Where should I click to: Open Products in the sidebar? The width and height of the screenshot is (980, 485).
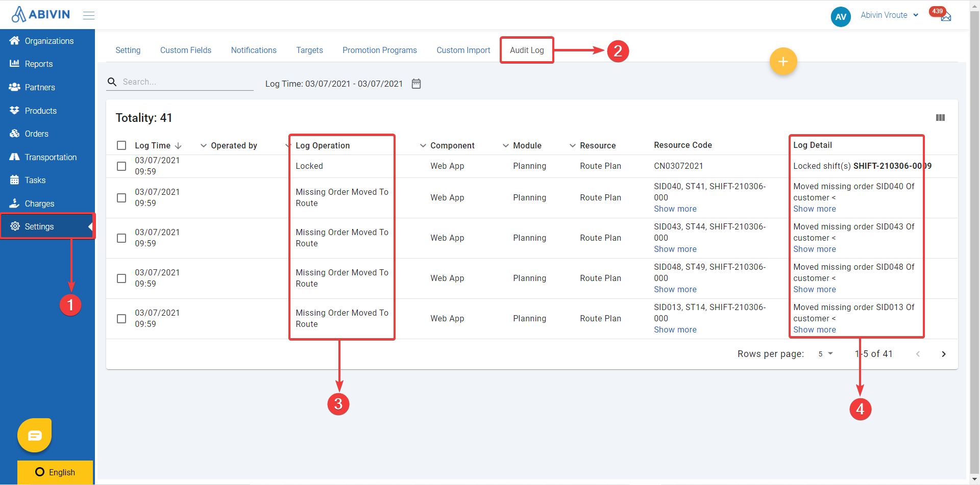pos(47,111)
